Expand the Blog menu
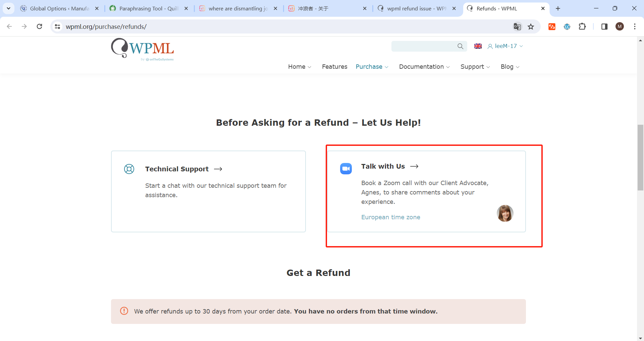 pyautogui.click(x=510, y=67)
